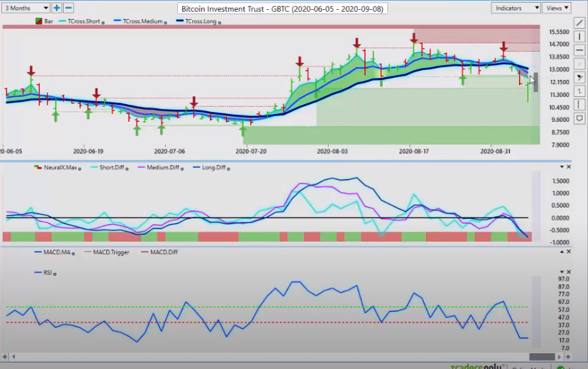Screen dimensions: 588x369
Task: Open TCross.Short settings dot
Action: [103, 23]
